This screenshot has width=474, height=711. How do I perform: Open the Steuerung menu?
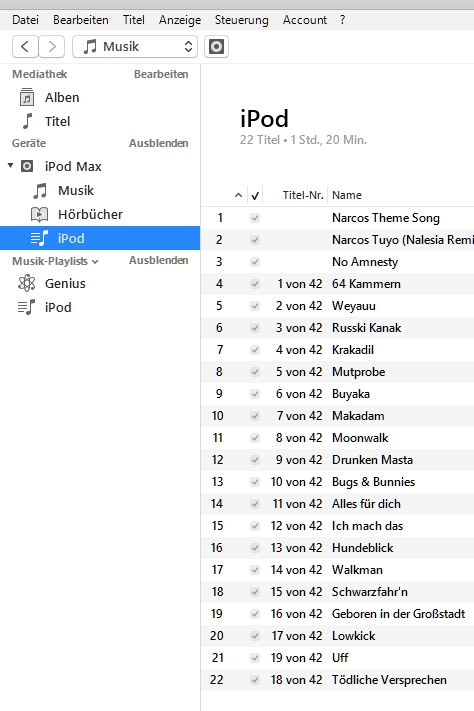click(x=241, y=20)
